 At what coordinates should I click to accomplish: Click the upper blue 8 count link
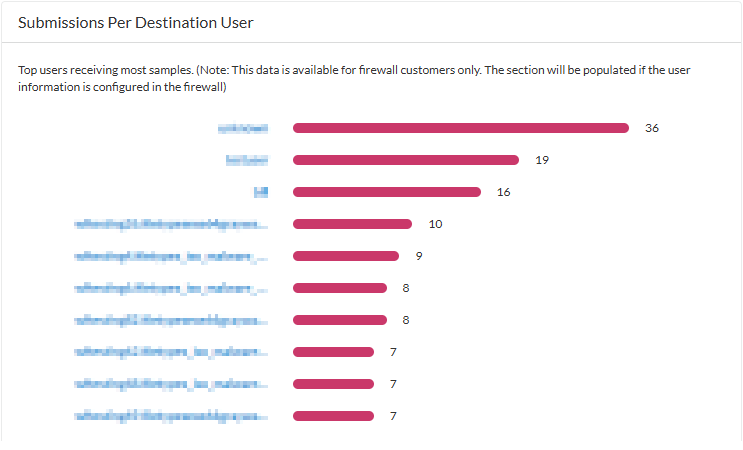(x=406, y=288)
